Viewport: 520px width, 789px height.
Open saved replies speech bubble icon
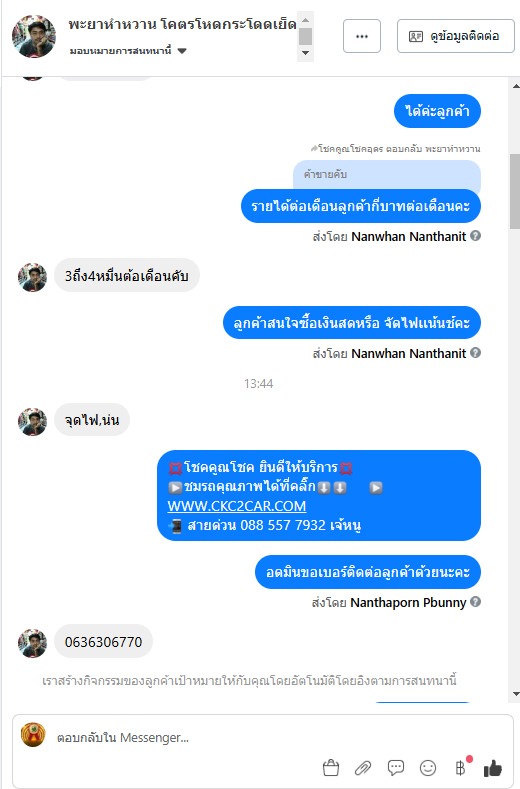point(396,768)
